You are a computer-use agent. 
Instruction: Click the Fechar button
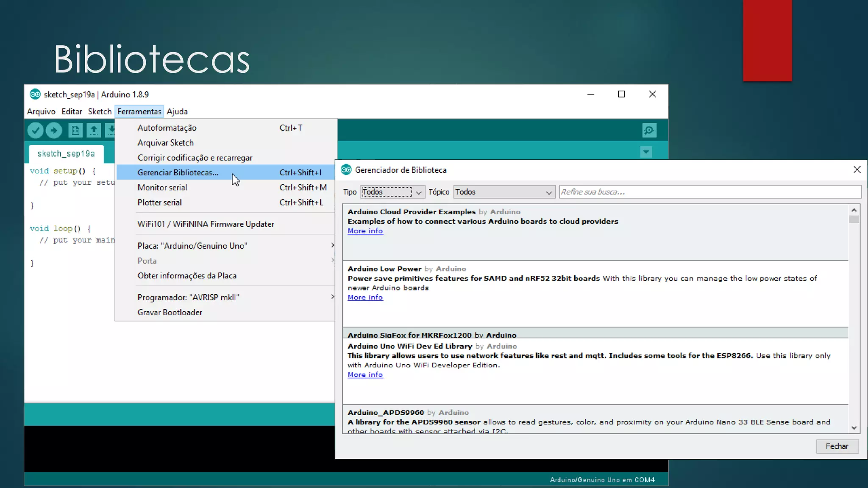837,446
